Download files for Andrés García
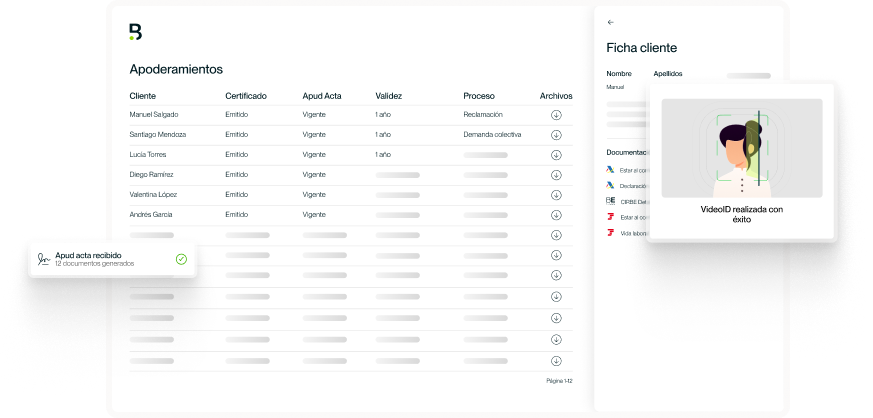The width and height of the screenshot is (873, 418). point(556,215)
